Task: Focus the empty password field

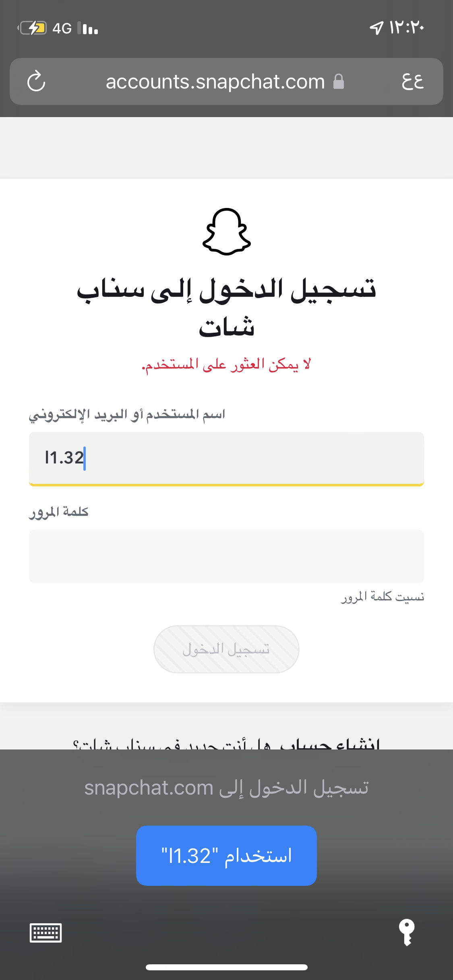Action: coord(226,556)
